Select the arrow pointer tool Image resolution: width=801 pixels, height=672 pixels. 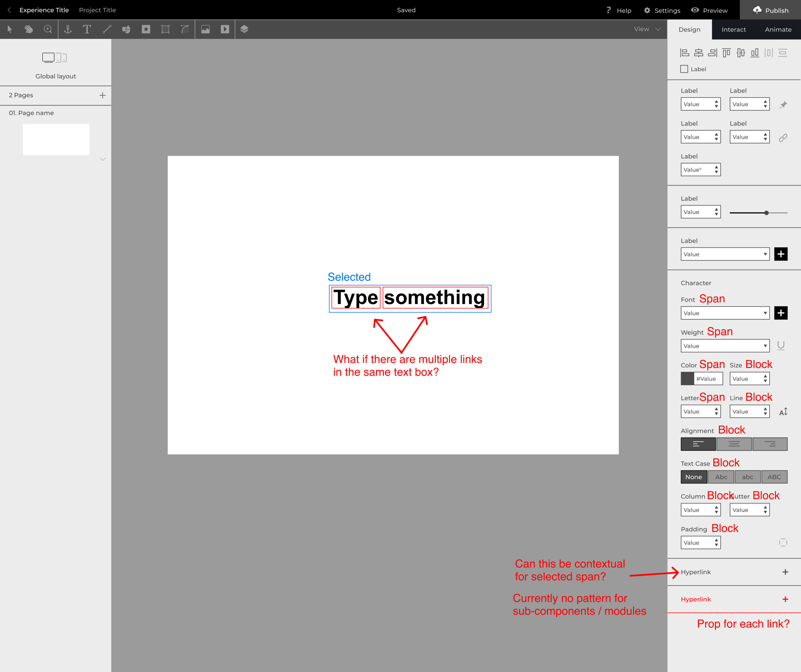(9, 29)
